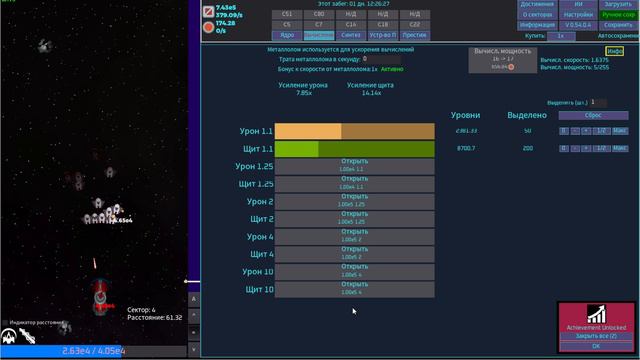Unlock Урон 1.25 with Открыть
This screenshot has height=360, width=640.
point(354,167)
